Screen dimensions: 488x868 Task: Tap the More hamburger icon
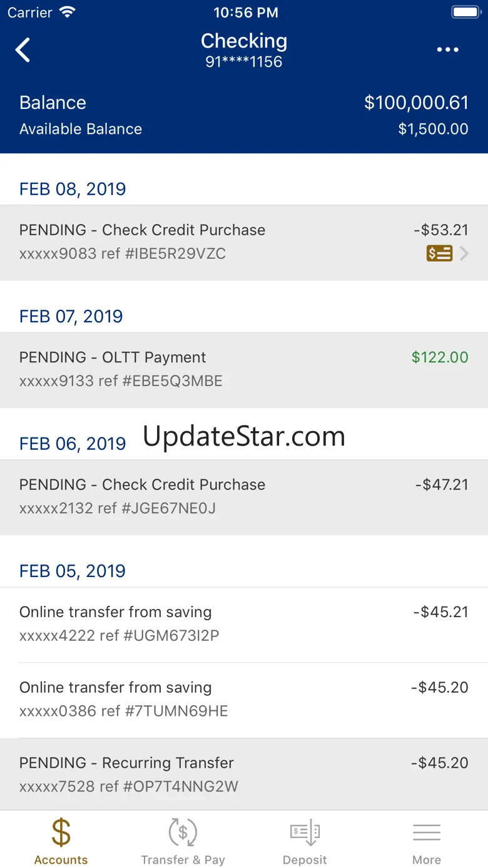click(x=427, y=833)
